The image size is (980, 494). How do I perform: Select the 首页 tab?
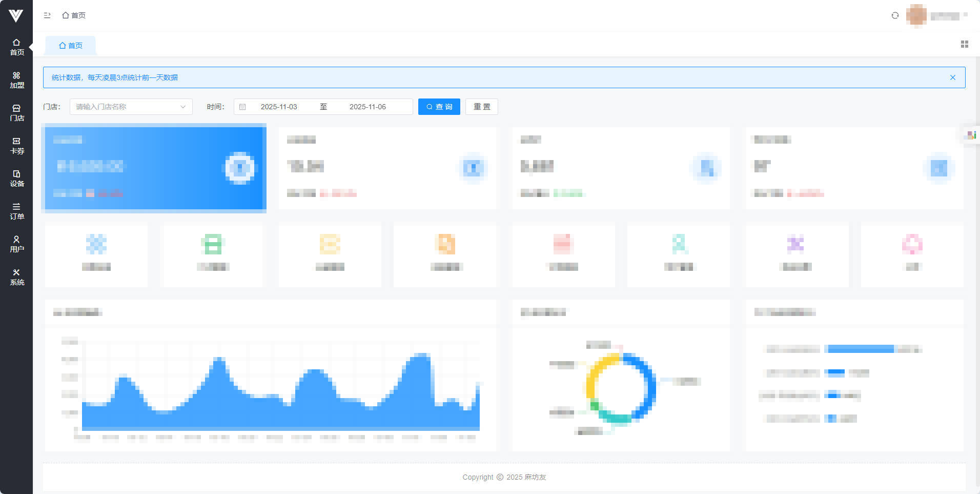[71, 46]
